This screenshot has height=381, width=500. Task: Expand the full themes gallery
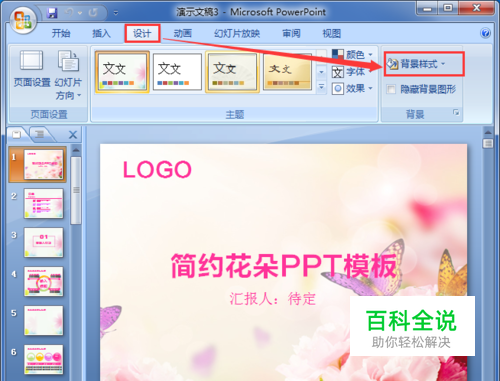tap(321, 87)
